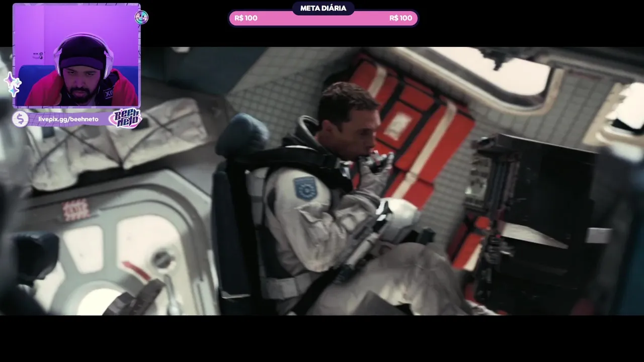Click the META DIÁRIA label
Viewport: 644px width, 362px height.
tap(323, 8)
